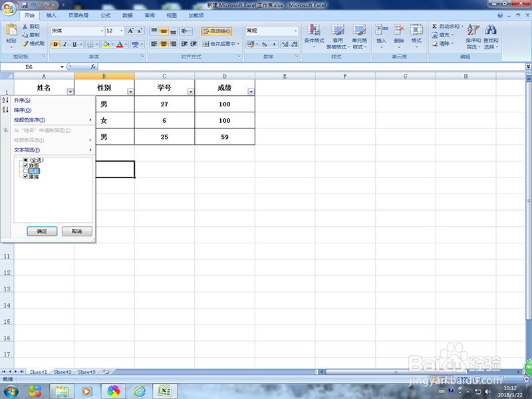Uncheck the first checked name below (全选)
The image size is (532, 399).
tap(25, 165)
